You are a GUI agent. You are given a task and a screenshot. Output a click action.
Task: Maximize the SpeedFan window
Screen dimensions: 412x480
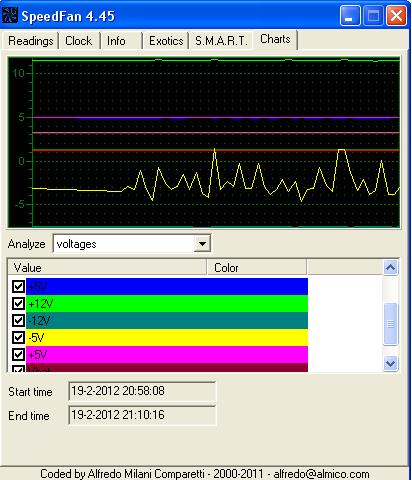click(373, 16)
